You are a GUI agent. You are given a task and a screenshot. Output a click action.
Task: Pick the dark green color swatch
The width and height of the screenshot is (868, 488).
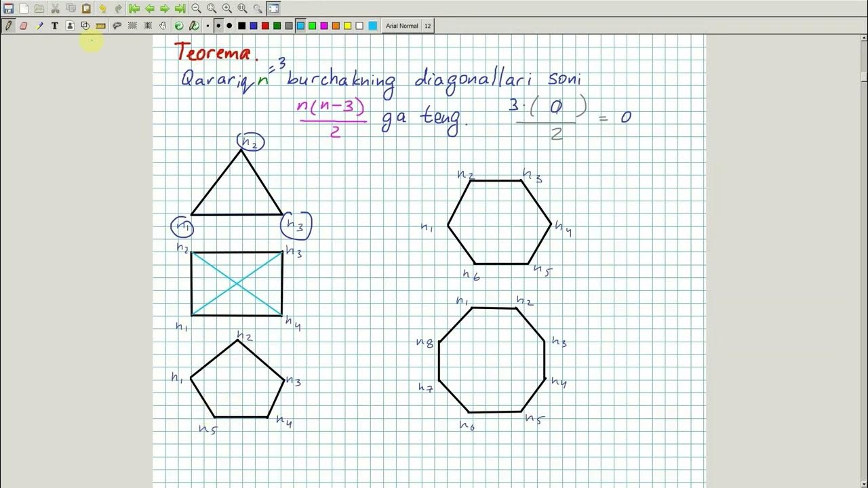(277, 26)
